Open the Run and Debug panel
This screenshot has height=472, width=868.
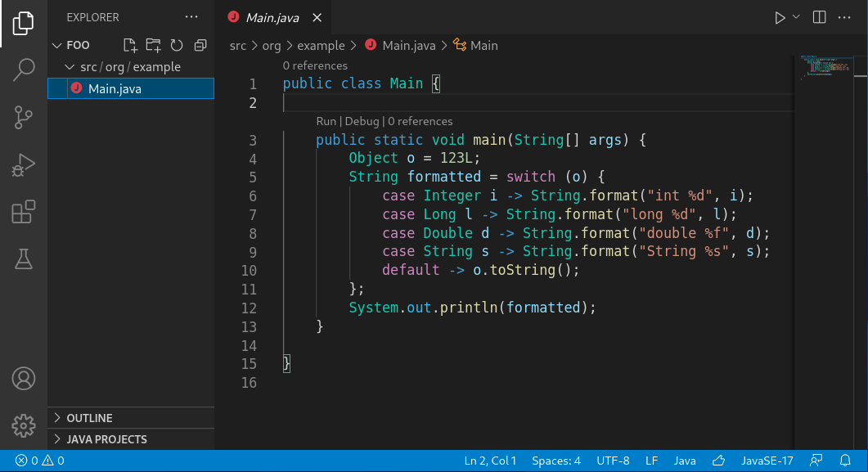pyautogui.click(x=23, y=164)
